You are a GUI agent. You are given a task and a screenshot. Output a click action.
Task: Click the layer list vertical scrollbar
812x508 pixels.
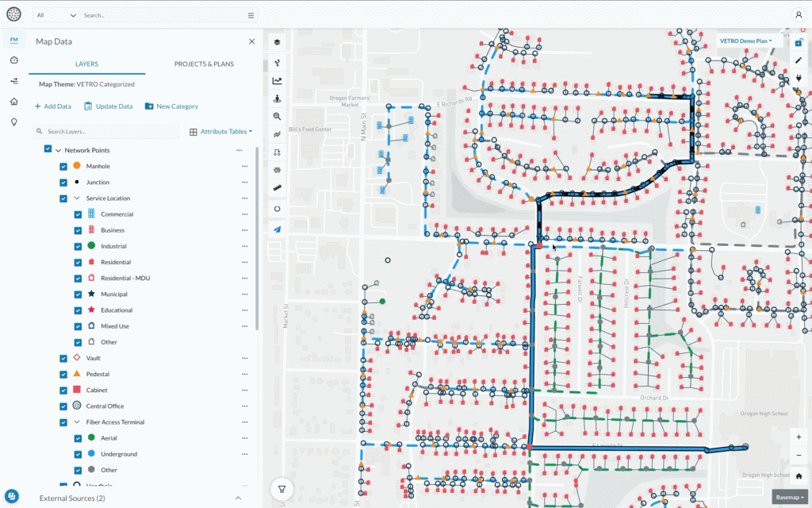[x=257, y=238]
